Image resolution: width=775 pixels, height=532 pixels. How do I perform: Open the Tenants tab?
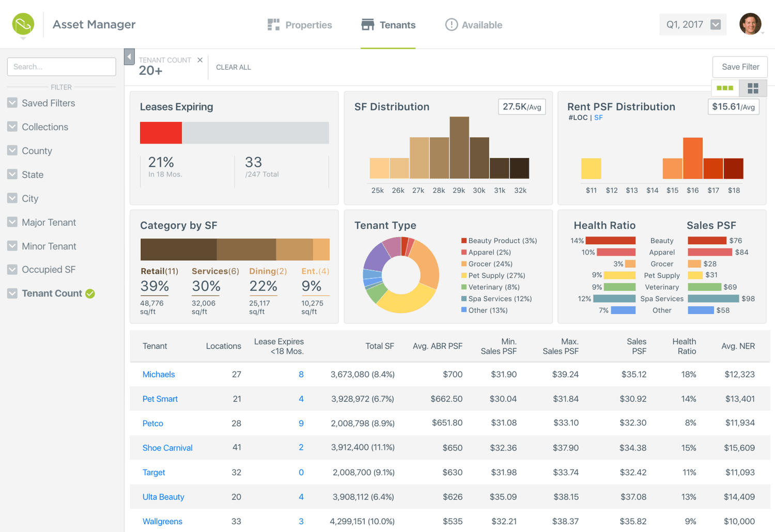(x=388, y=25)
